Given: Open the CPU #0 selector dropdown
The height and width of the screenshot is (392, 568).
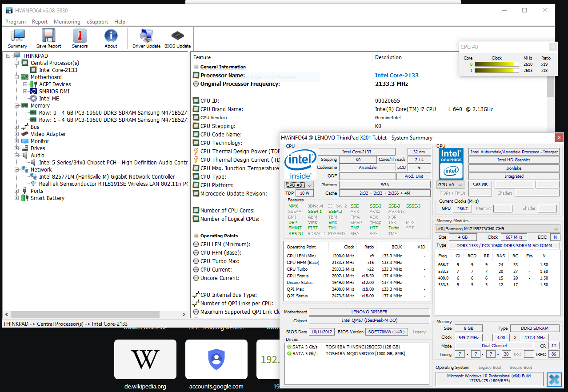Looking at the screenshot, I should click(299, 185).
